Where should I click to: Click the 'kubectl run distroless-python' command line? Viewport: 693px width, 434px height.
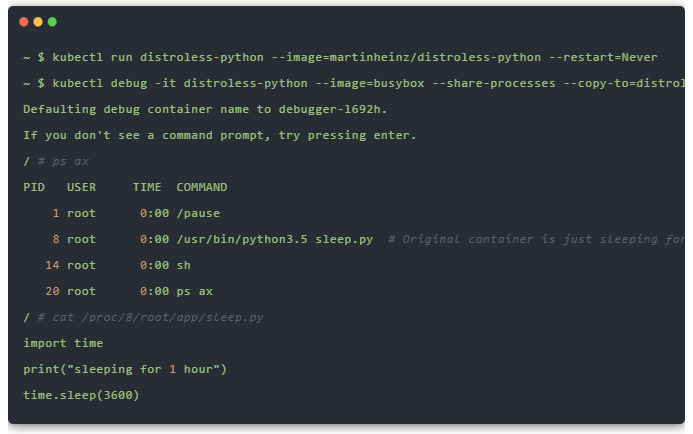340,57
